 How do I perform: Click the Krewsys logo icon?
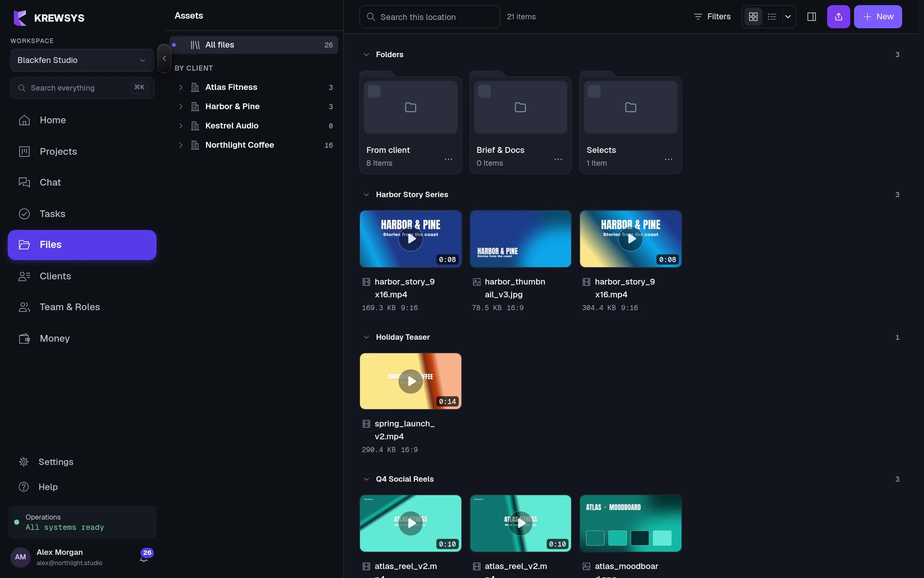(x=20, y=18)
